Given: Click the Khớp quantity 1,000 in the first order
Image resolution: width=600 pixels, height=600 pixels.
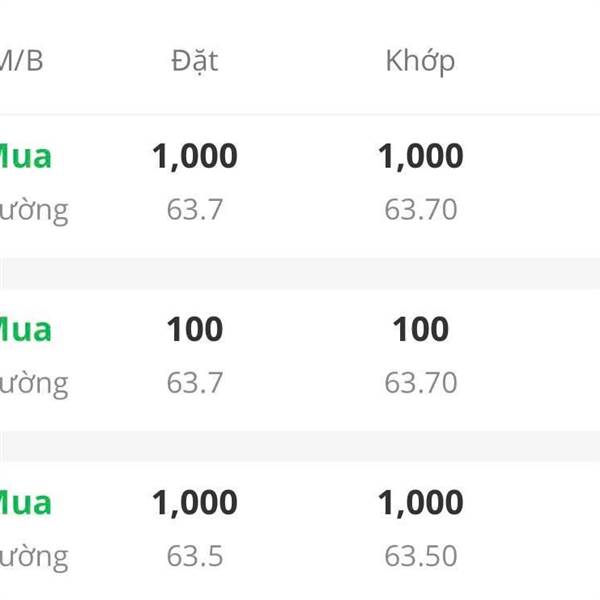Looking at the screenshot, I should [420, 157].
